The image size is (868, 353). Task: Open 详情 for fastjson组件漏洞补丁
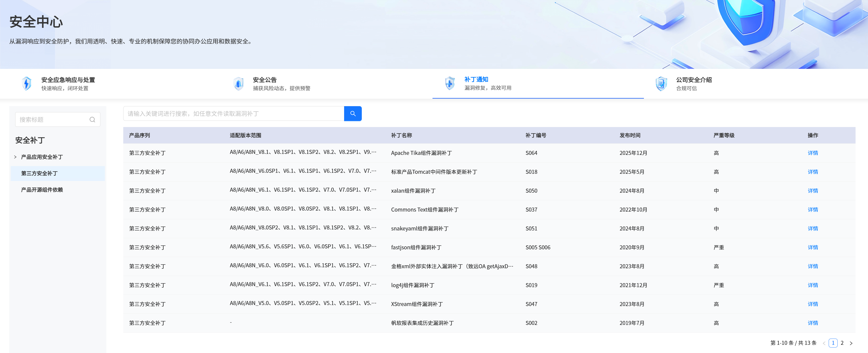tap(812, 247)
